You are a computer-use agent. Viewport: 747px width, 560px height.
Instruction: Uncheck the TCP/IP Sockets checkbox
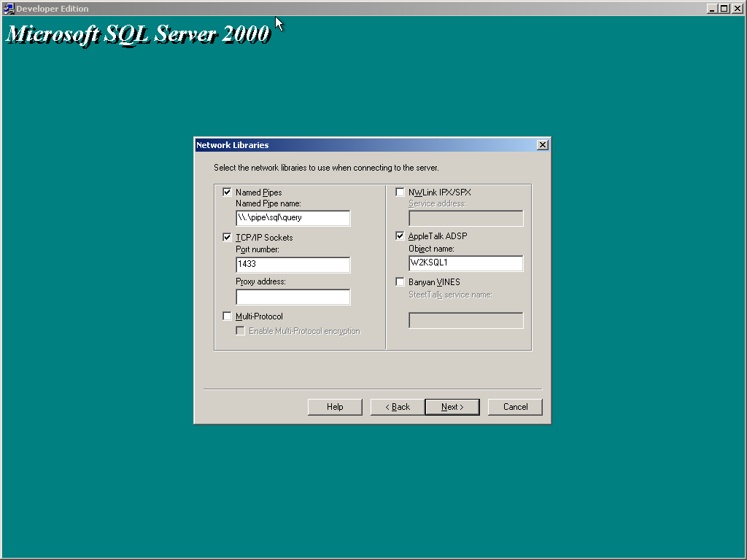[228, 238]
